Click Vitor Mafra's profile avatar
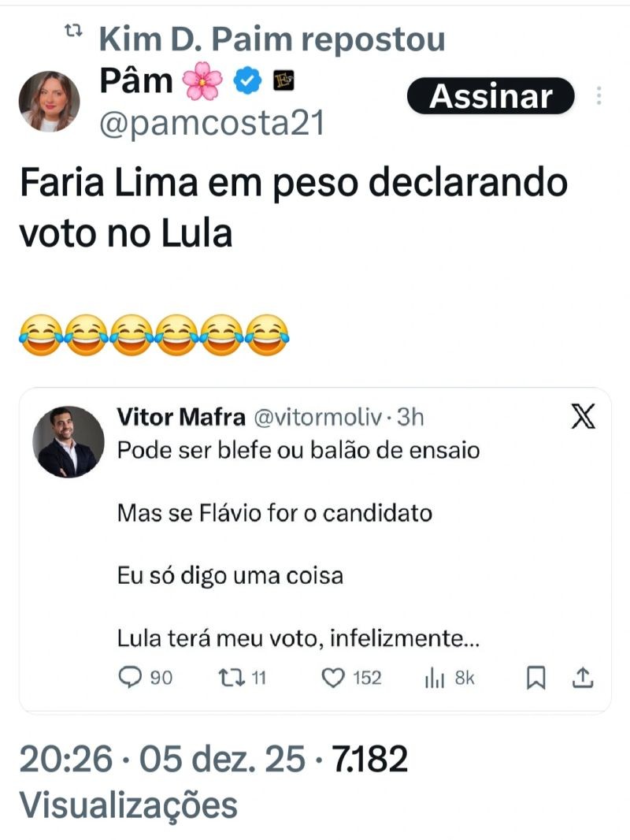 69,442
